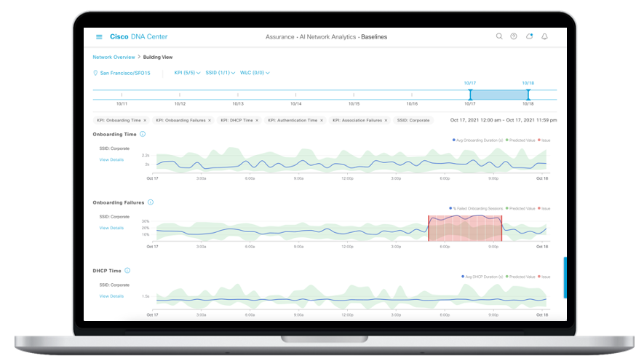Open View Details under Onboarding Failures
Image resolution: width=644 pixels, height=361 pixels.
point(111,228)
